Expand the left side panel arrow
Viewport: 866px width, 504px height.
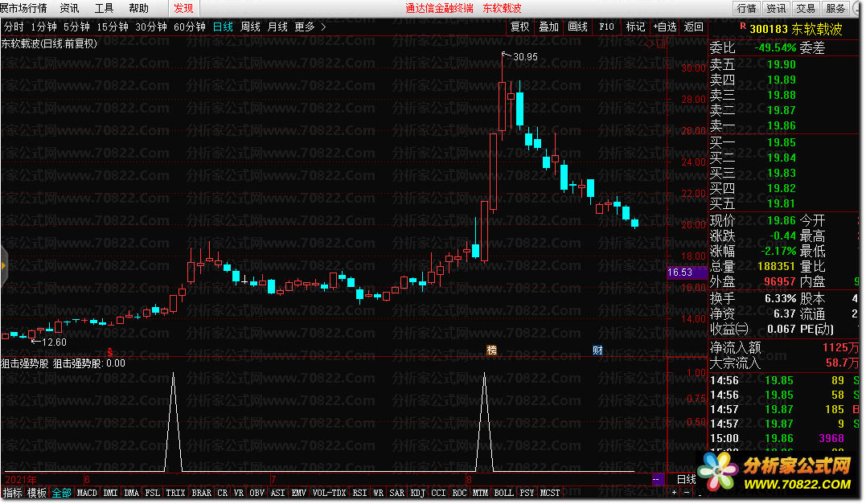(x=3, y=266)
